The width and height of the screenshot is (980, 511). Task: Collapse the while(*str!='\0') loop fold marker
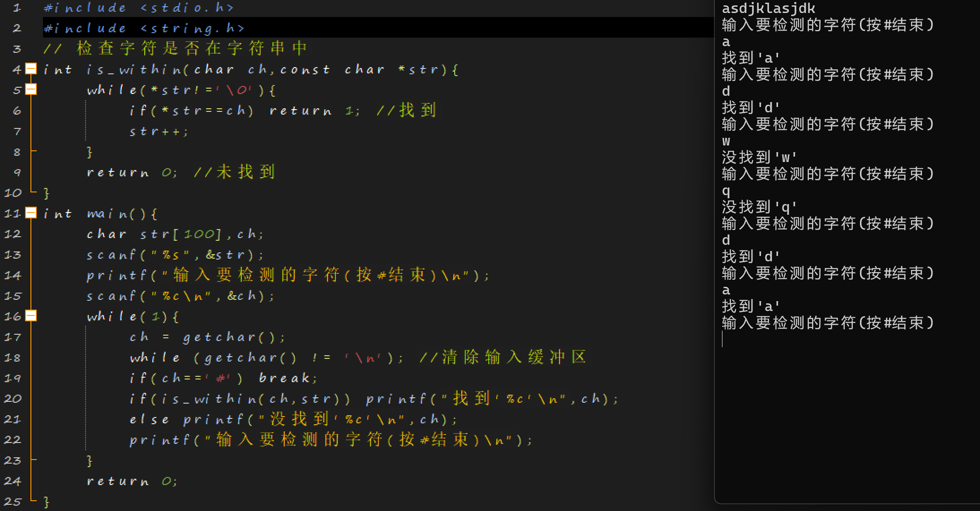pyautogui.click(x=31, y=89)
